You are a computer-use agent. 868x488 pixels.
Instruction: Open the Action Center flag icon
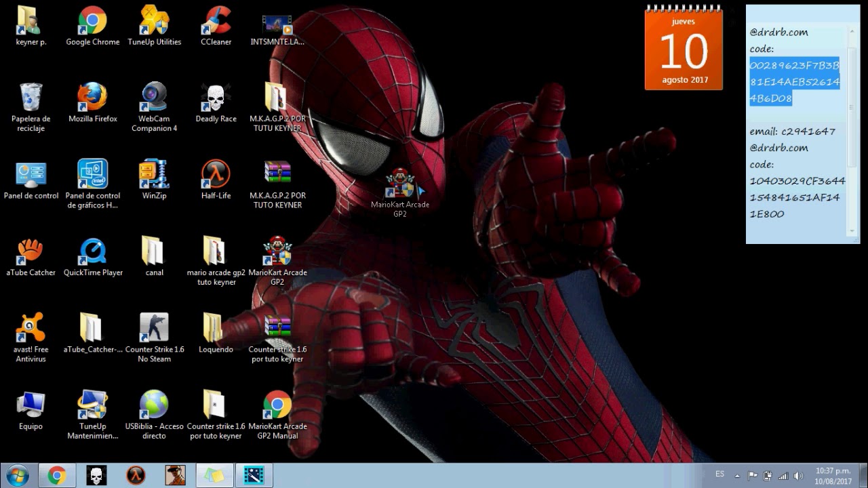pos(753,476)
